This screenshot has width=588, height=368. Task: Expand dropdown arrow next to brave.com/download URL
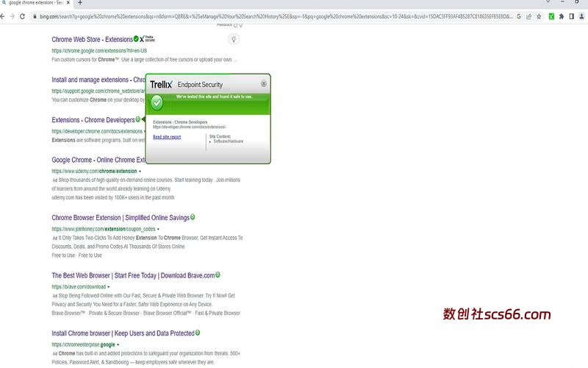pos(109,287)
